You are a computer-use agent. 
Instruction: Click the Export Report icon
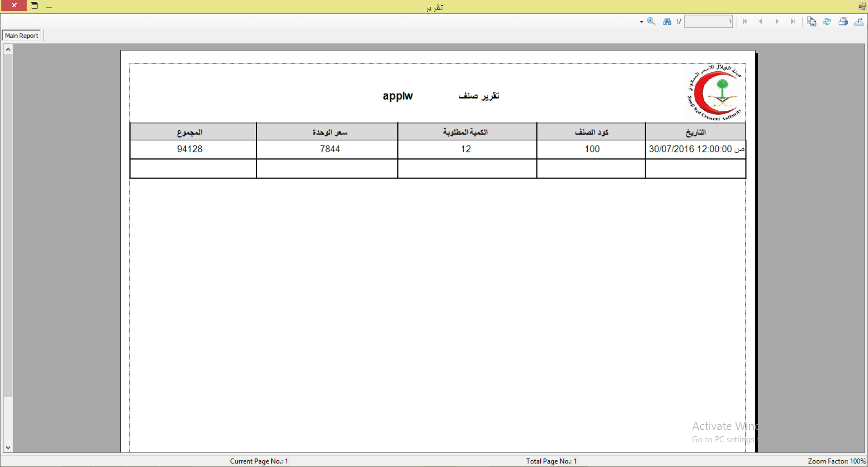859,21
